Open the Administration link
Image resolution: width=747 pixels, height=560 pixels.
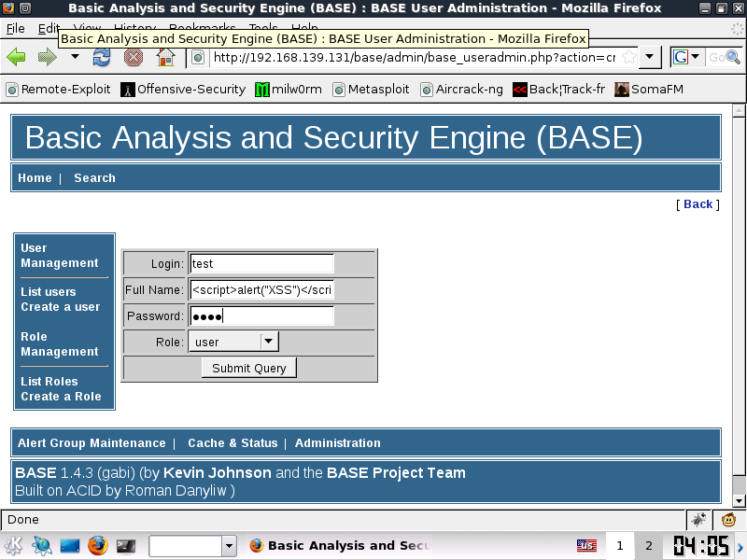[x=338, y=443]
